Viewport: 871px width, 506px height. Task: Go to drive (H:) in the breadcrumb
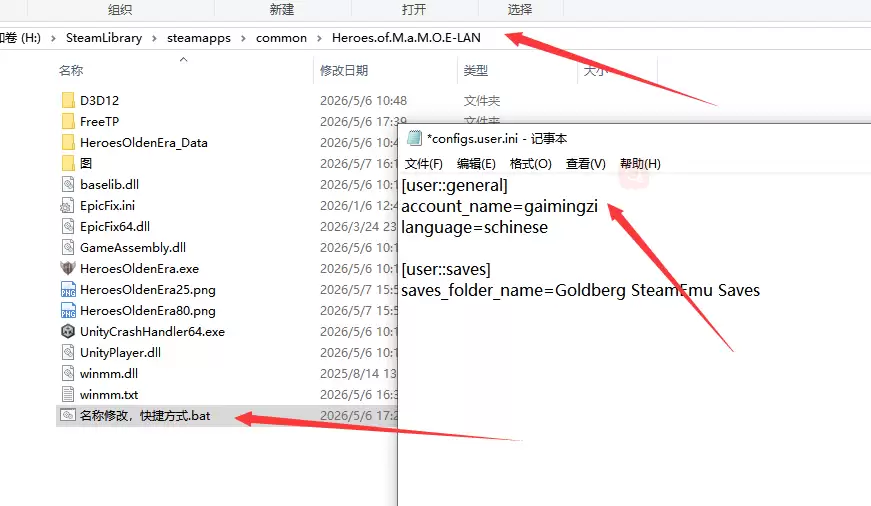tap(21, 38)
